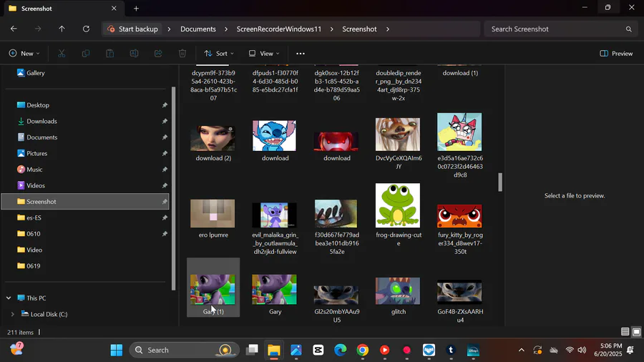Switch to details list view icon
This screenshot has height=362, width=644.
[625, 332]
